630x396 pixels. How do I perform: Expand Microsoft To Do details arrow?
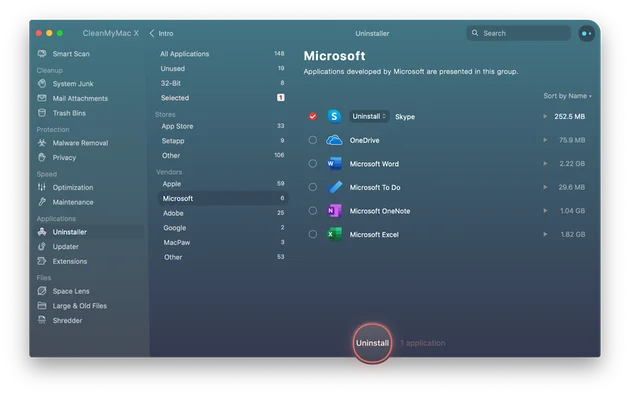545,187
